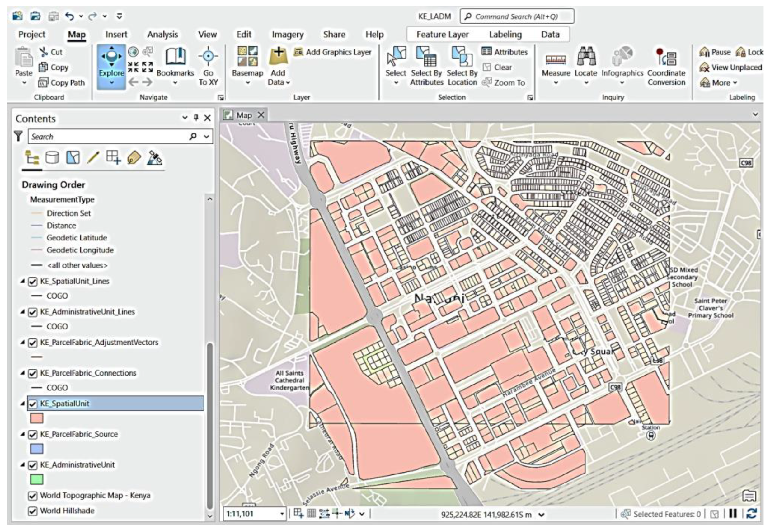This screenshot has width=770, height=532.
Task: Click the KE_SpatialUnit pink symbol swatch
Action: tap(37, 418)
